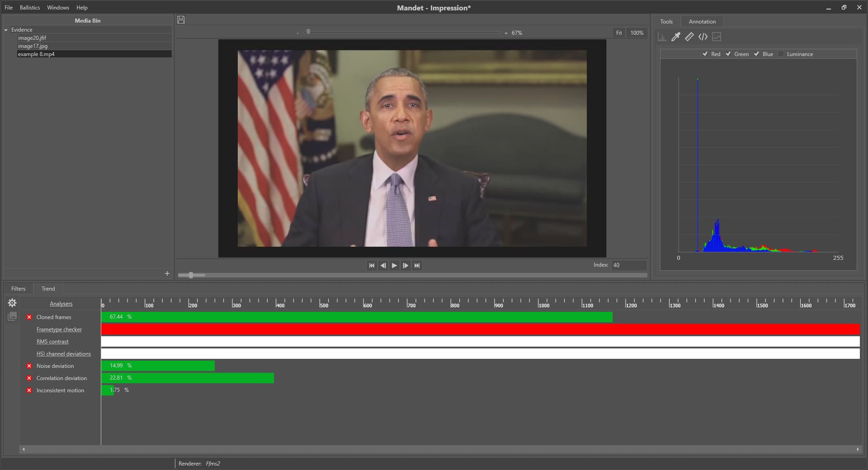
Task: Click the zoom level slider handle
Action: (308, 32)
